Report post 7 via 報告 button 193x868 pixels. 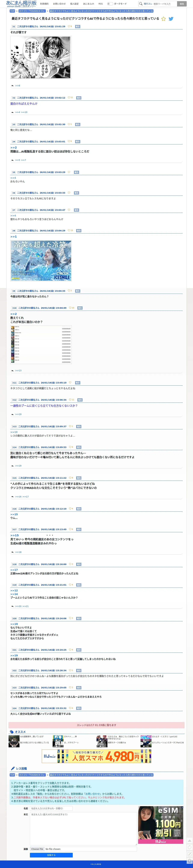[77, 210]
